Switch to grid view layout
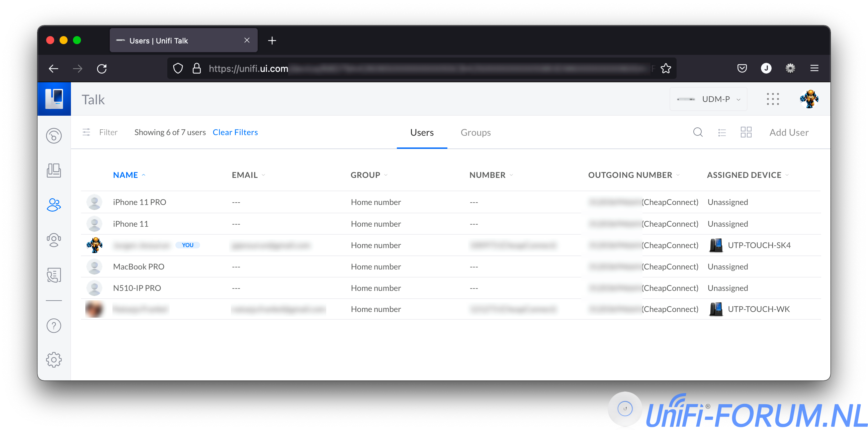 click(746, 132)
